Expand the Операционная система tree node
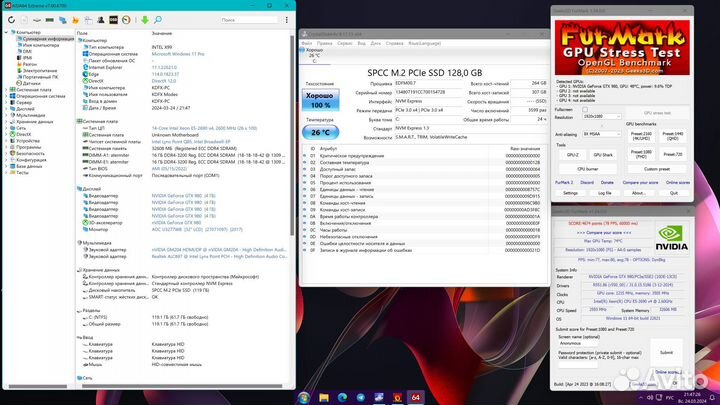The image size is (720, 405). coord(6,96)
